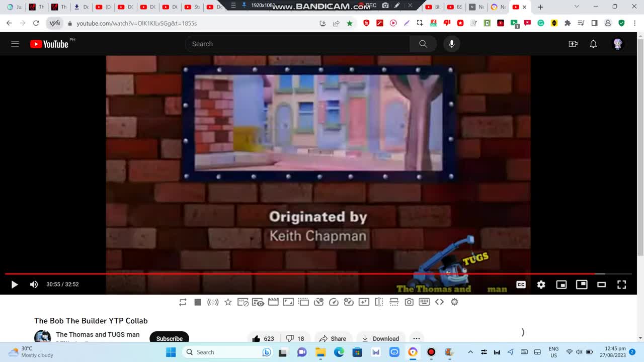The height and width of the screenshot is (362, 644).
Task: Open the Create video button
Action: coord(573,44)
